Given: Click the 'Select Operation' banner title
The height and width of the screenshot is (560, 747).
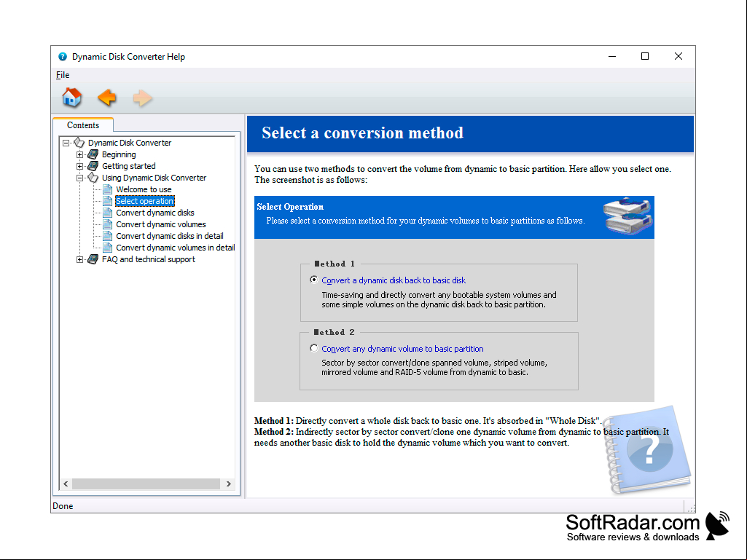Looking at the screenshot, I should pyautogui.click(x=289, y=207).
